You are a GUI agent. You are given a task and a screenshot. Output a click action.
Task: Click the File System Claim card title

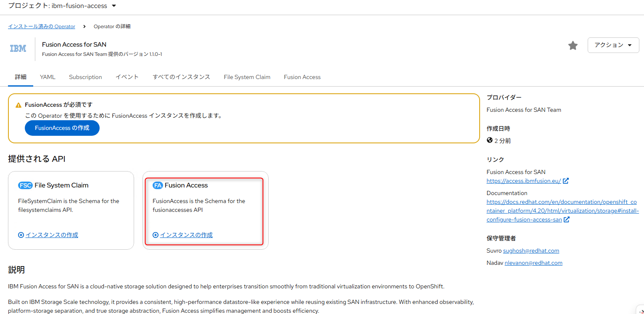[61, 185]
